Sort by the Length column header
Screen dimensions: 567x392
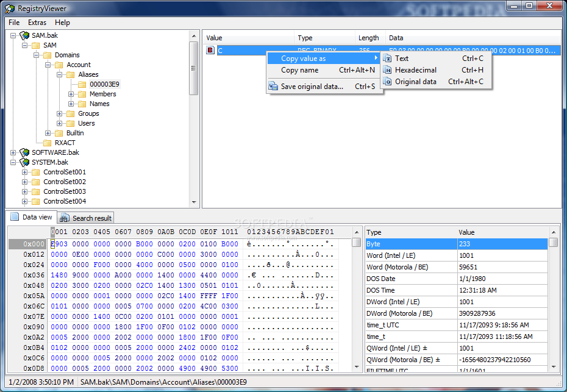tap(370, 38)
